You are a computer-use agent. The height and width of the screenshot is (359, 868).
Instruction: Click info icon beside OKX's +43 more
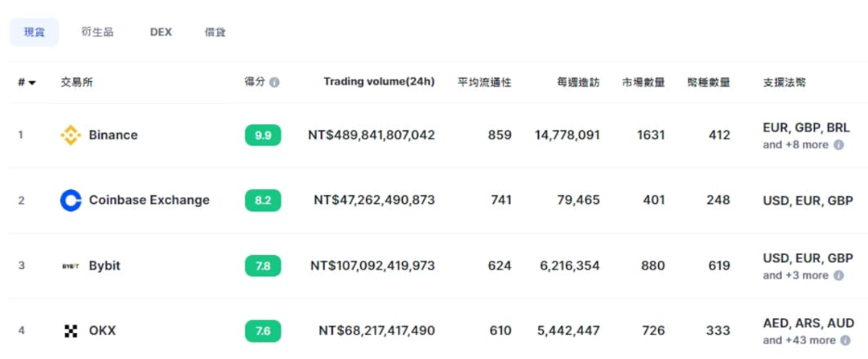846,340
